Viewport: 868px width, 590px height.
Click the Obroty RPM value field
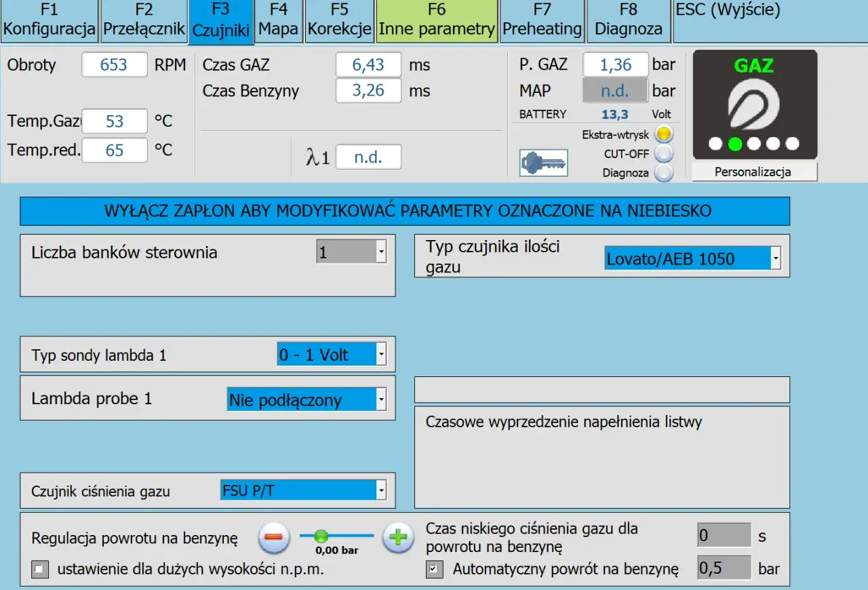(x=115, y=65)
